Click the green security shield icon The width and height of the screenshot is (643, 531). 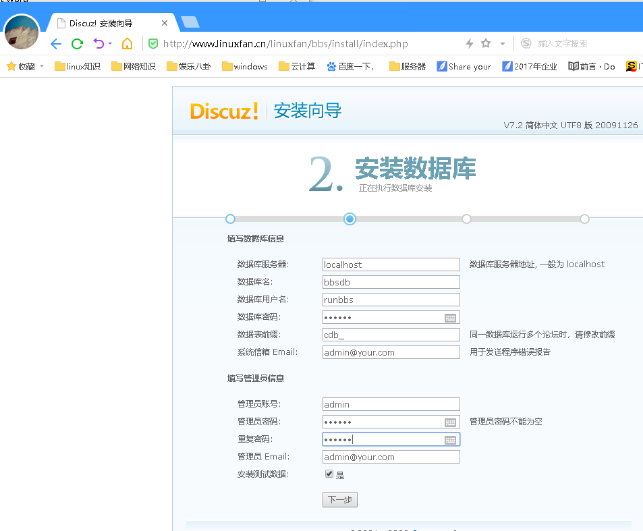(x=153, y=43)
